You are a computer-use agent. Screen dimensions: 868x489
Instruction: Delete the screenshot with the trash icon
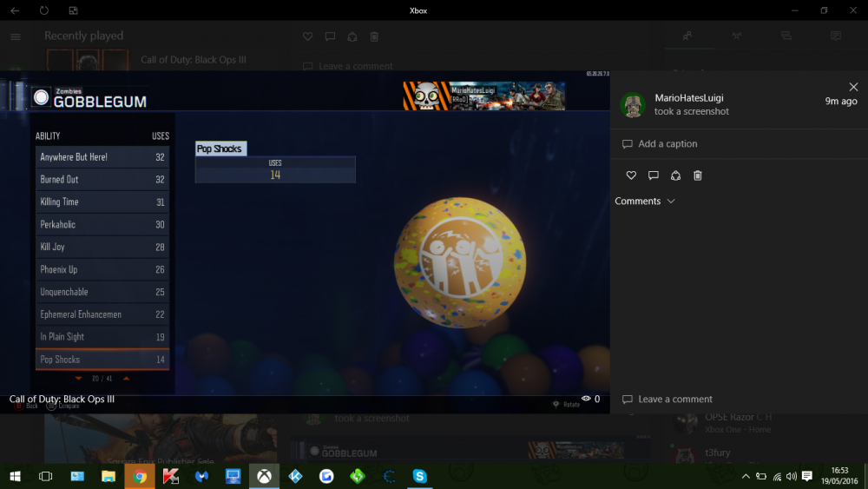pos(698,175)
